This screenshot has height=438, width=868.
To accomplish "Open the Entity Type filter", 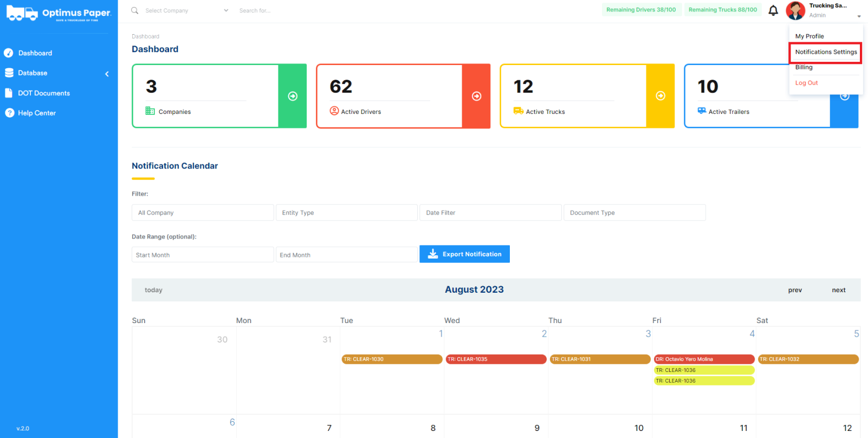I will click(x=347, y=212).
